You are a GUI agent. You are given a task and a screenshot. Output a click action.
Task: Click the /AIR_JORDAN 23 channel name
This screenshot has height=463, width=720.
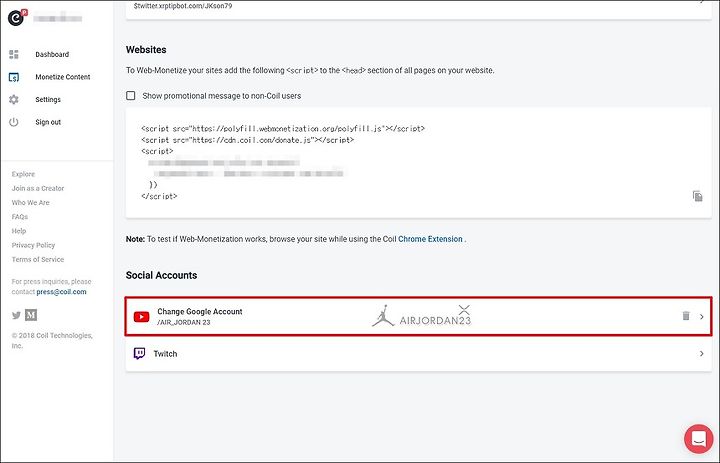(x=184, y=322)
